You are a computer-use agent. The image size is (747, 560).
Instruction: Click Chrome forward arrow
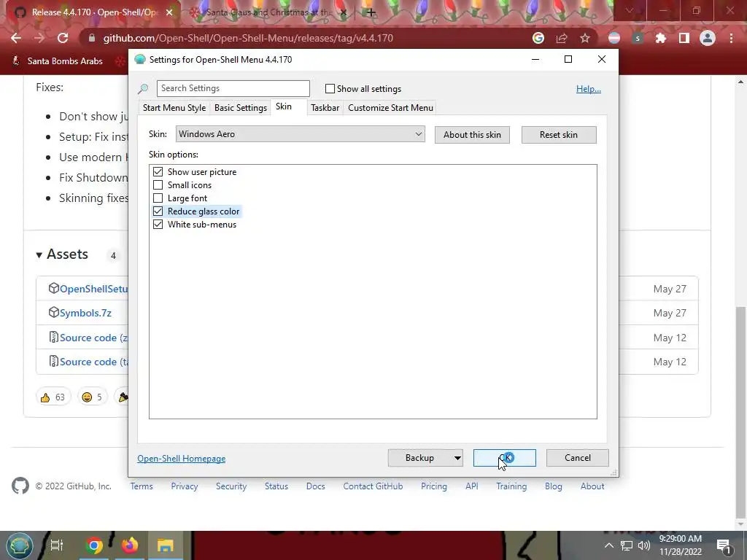pyautogui.click(x=39, y=38)
